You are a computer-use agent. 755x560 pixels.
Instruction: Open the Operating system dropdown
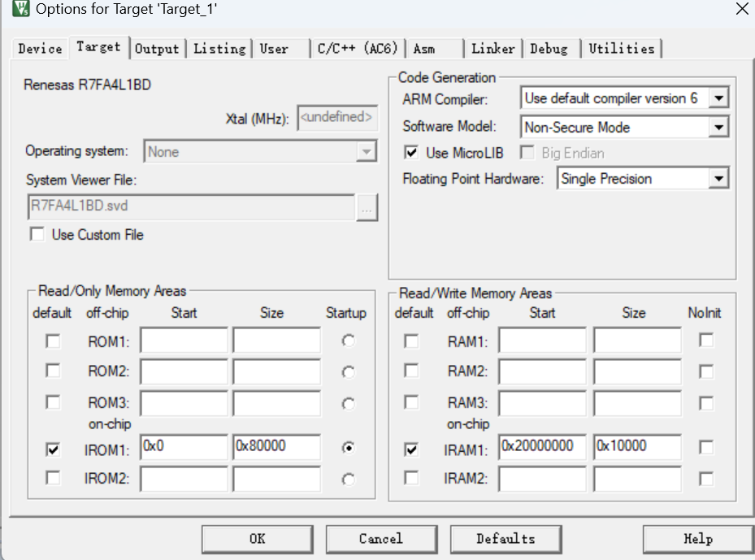coord(367,152)
